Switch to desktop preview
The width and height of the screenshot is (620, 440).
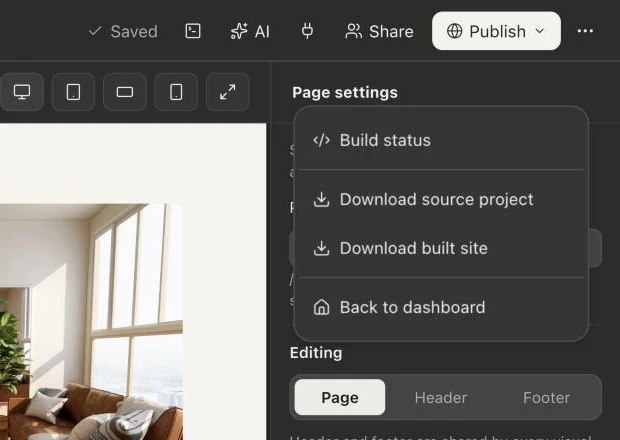(22, 92)
